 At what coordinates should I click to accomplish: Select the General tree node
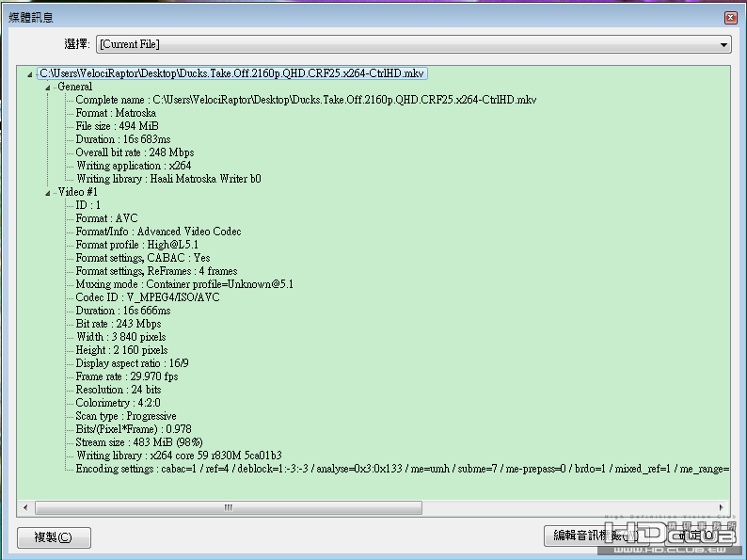coord(75,87)
